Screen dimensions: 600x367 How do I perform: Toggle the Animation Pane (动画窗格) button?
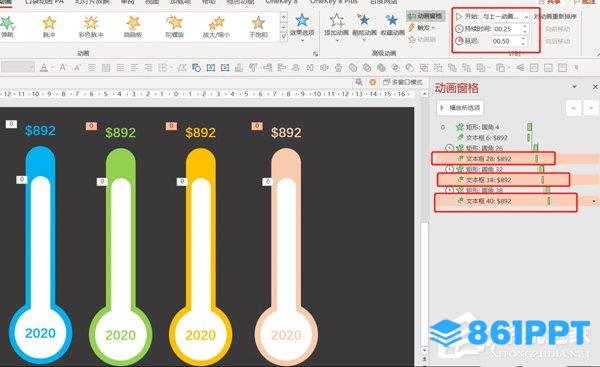(425, 16)
